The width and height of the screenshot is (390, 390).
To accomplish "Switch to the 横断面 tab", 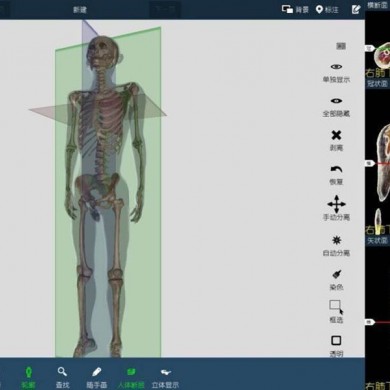I will [x=377, y=5].
